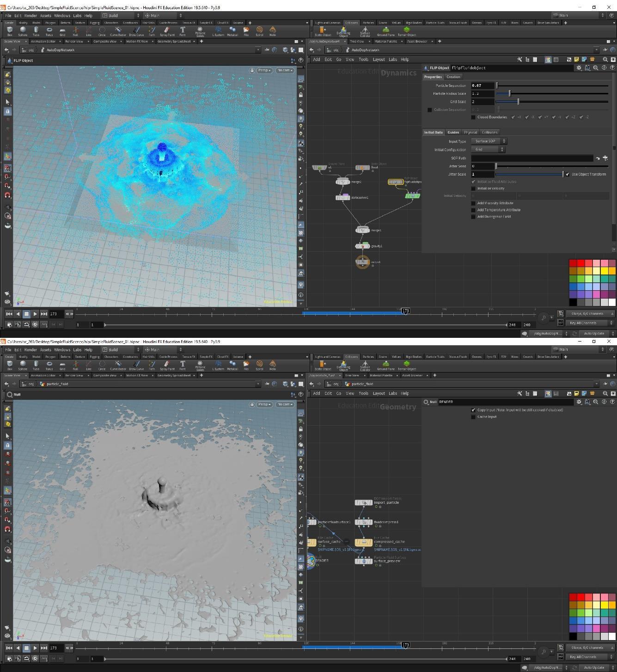This screenshot has width=617, height=672.
Task: Click the compressed_cache node in lower network view
Action: coord(364,542)
